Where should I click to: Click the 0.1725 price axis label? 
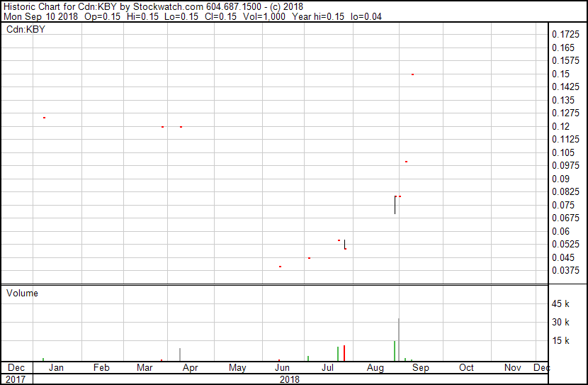pos(565,35)
